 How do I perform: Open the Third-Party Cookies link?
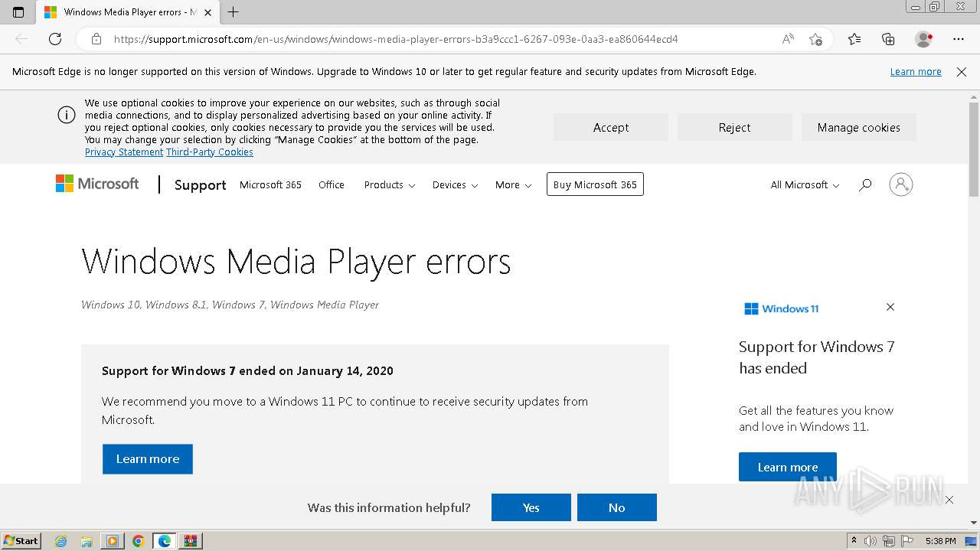tap(210, 152)
